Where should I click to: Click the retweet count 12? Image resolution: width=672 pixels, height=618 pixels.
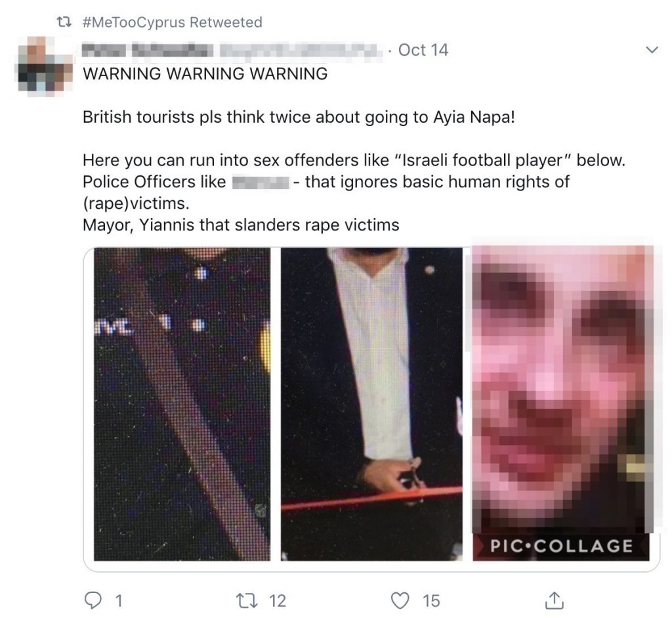pyautogui.click(x=278, y=601)
